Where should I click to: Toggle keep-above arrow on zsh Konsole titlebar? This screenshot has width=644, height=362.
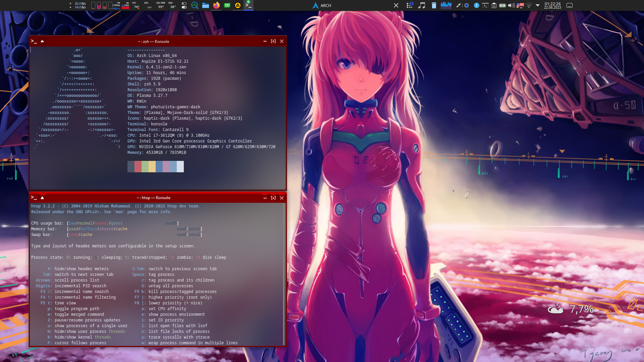42,41
